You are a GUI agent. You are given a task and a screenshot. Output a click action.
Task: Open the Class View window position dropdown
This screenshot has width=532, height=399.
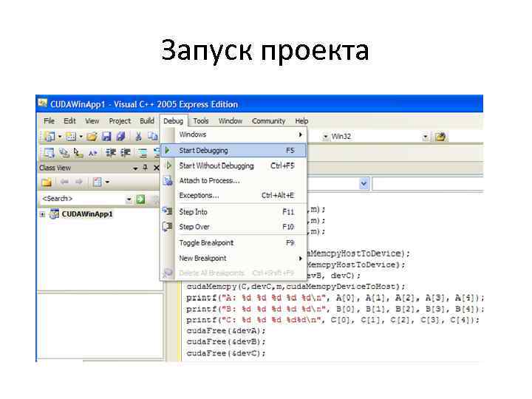(135, 168)
